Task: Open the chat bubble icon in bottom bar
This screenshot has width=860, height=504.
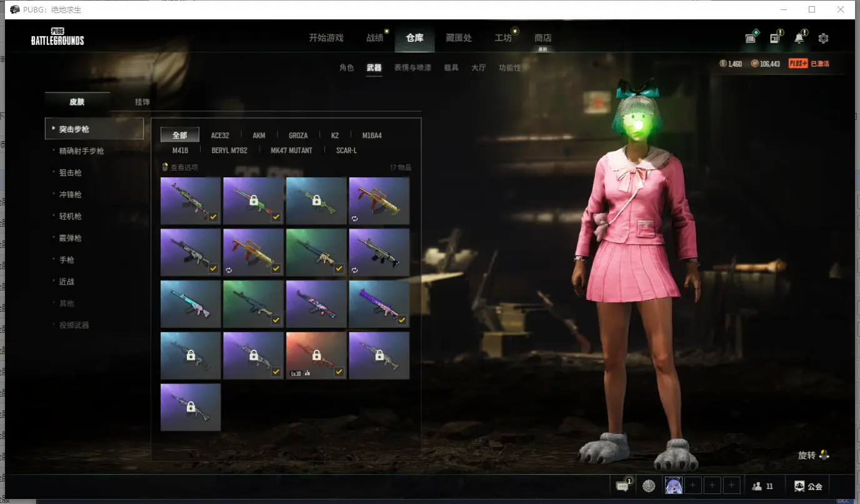Action: point(622,486)
